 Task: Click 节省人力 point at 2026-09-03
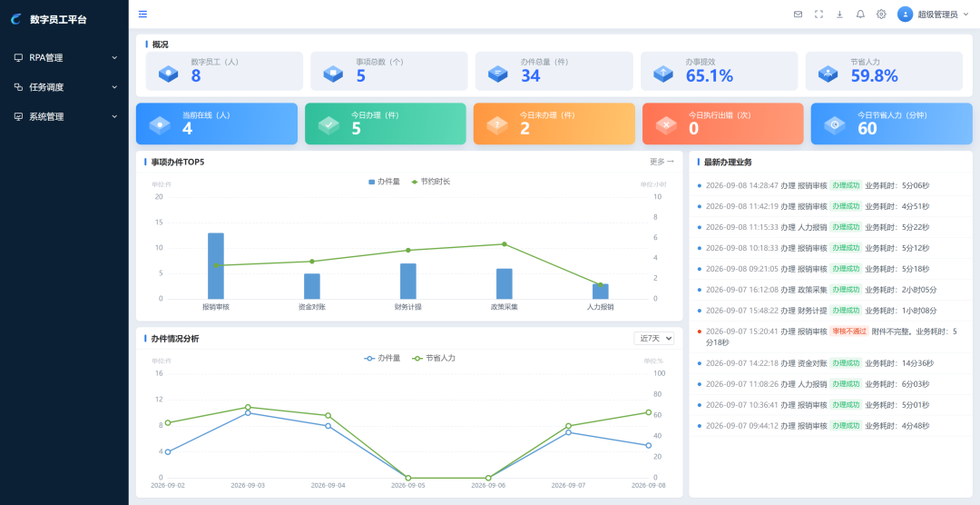click(248, 407)
